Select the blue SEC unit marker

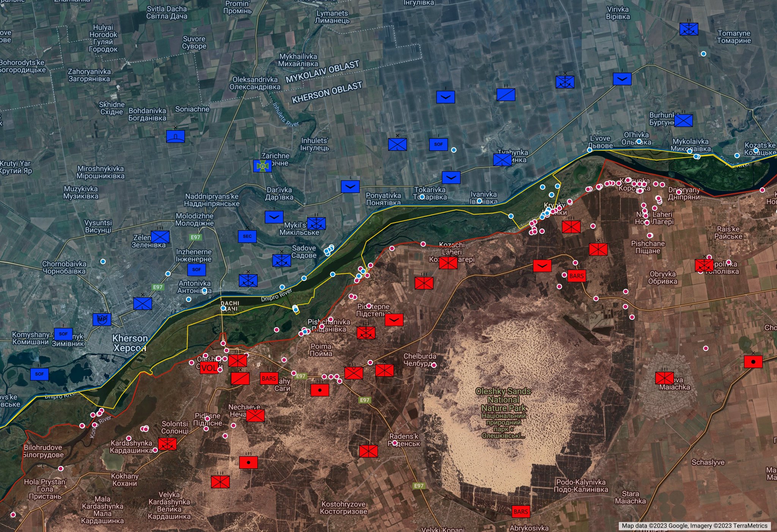[247, 236]
